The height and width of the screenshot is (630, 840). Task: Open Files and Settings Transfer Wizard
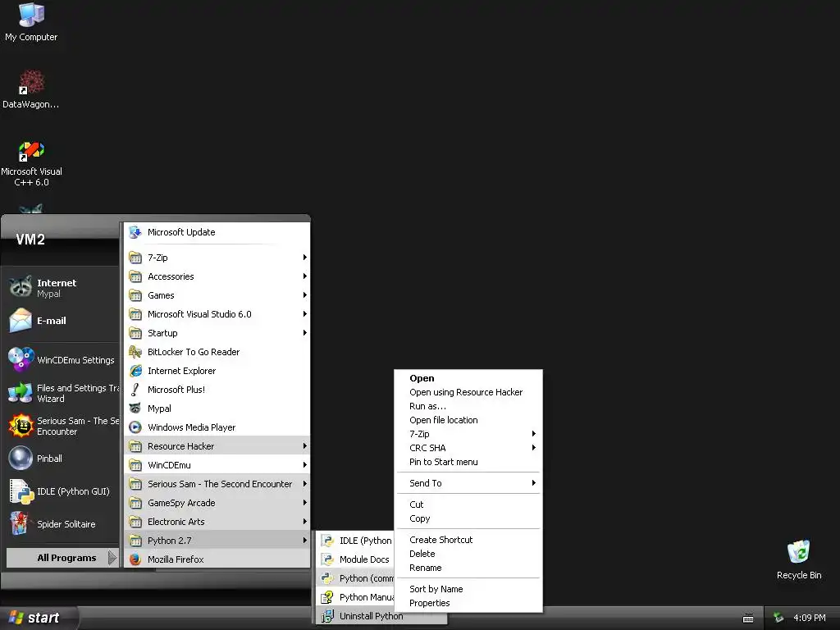(62, 393)
